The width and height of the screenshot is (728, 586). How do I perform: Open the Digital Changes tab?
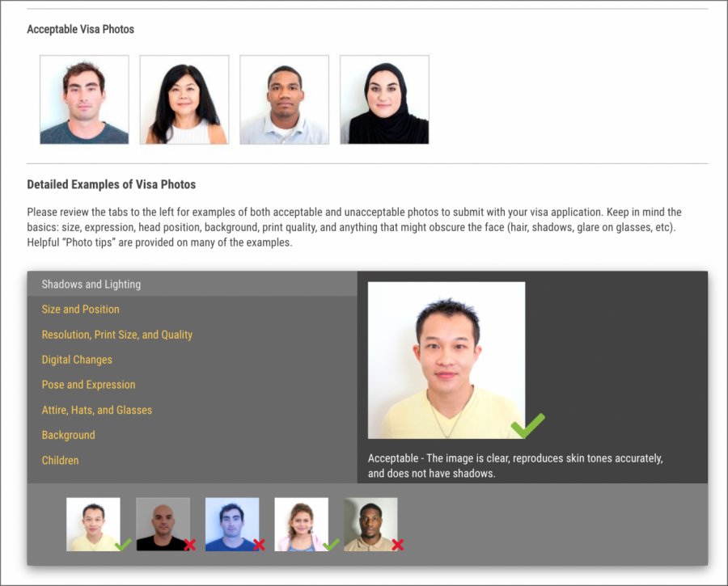[x=77, y=360]
